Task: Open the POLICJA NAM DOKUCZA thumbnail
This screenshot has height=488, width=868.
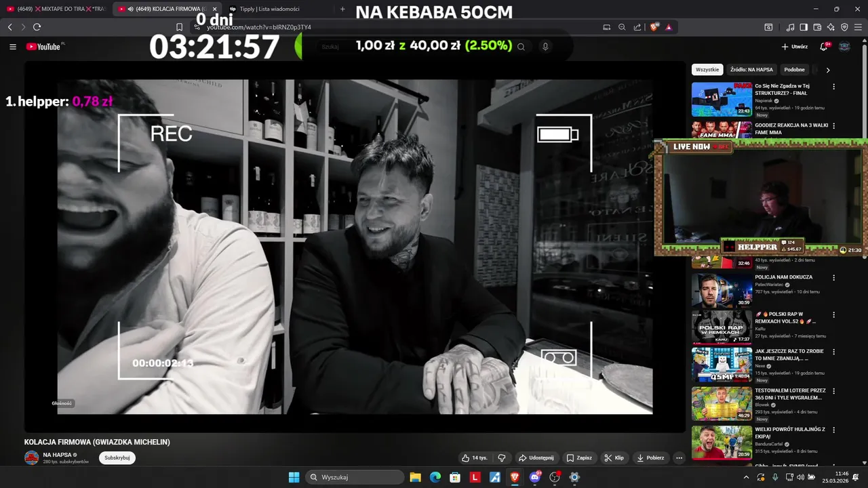Action: point(722,291)
